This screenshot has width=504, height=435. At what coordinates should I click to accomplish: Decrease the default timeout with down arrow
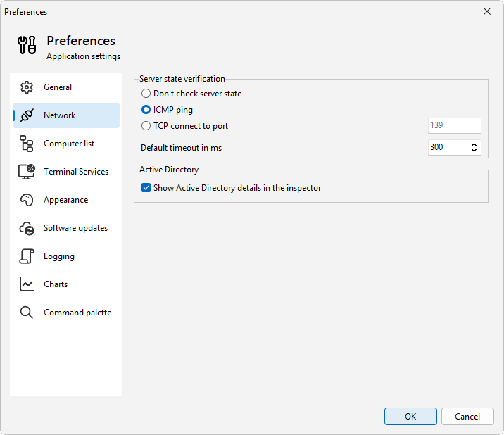(x=474, y=150)
